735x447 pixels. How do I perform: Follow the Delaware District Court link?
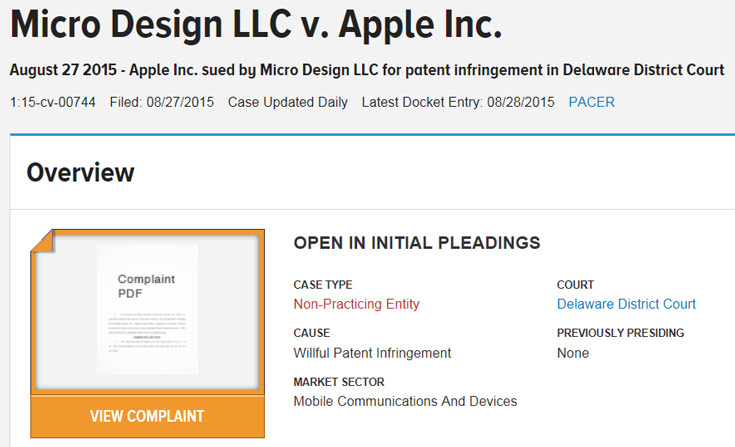[x=626, y=304]
